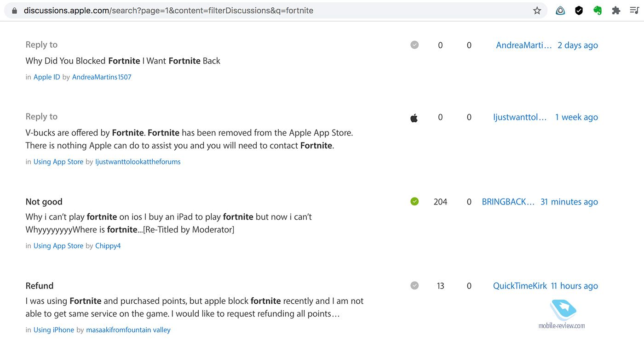Open QuickTimeKirk user profile link
This screenshot has width=644, height=352.
click(520, 286)
